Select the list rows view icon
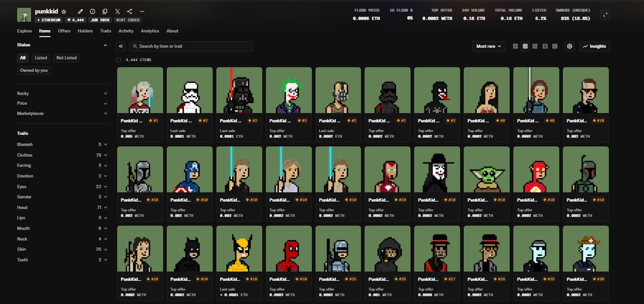Image resolution: width=644 pixels, height=304 pixels. [x=545, y=46]
